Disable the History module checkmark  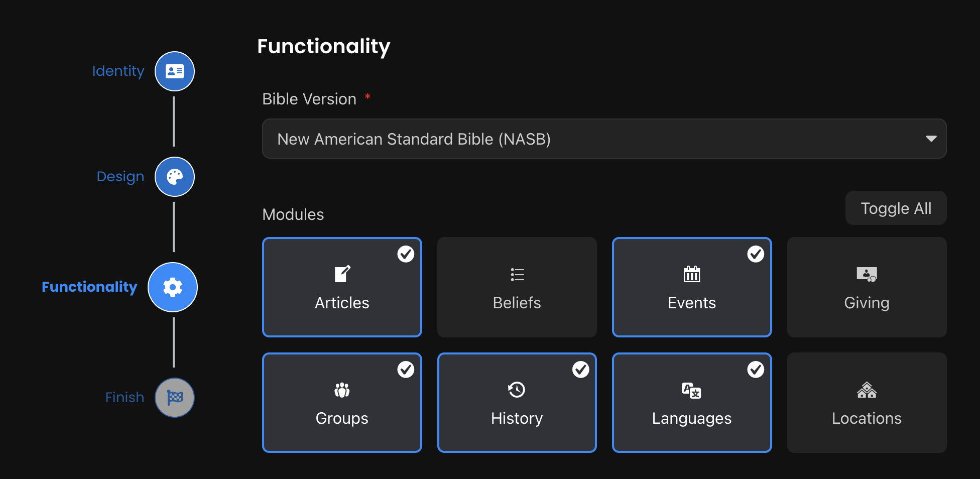point(581,370)
